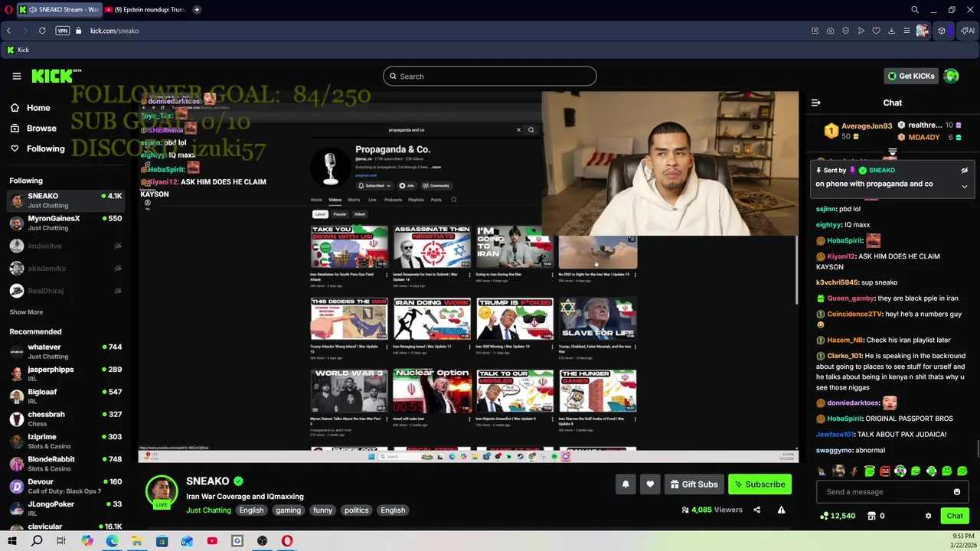Open Following in Kick sidebar
The image size is (980, 551).
(x=38, y=148)
